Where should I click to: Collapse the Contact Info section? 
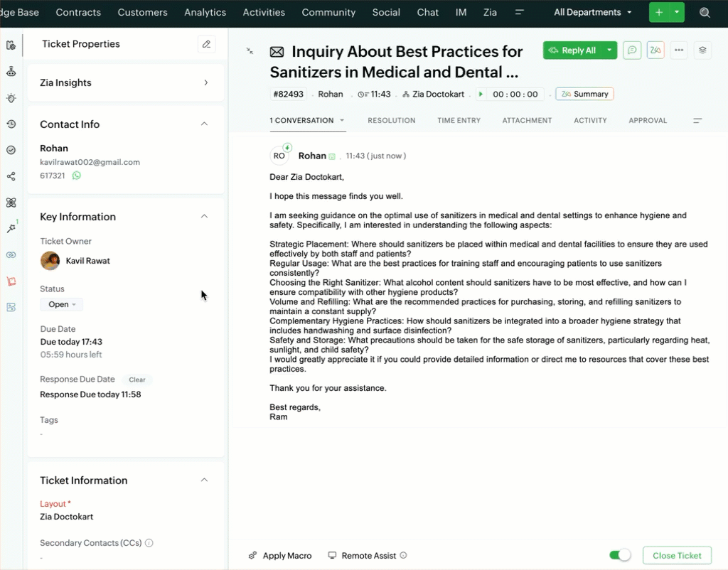coord(204,124)
